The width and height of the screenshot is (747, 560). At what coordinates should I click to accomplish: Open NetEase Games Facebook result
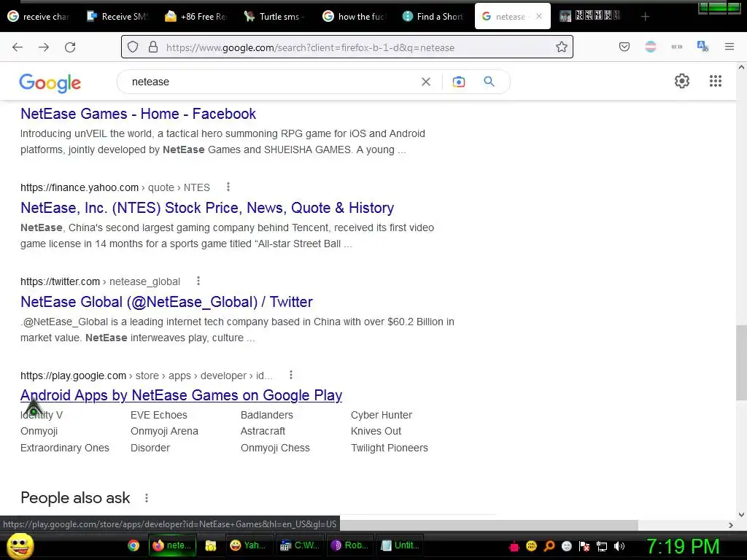[138, 114]
